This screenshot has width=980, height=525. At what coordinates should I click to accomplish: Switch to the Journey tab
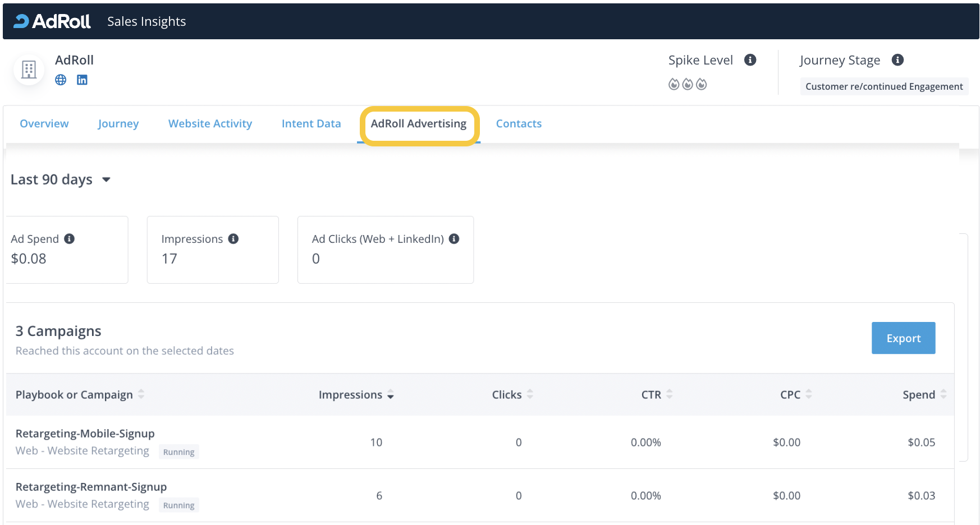(118, 124)
